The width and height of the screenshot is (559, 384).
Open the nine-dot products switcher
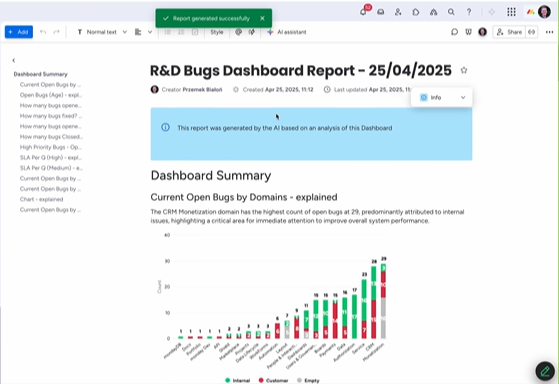tap(511, 12)
